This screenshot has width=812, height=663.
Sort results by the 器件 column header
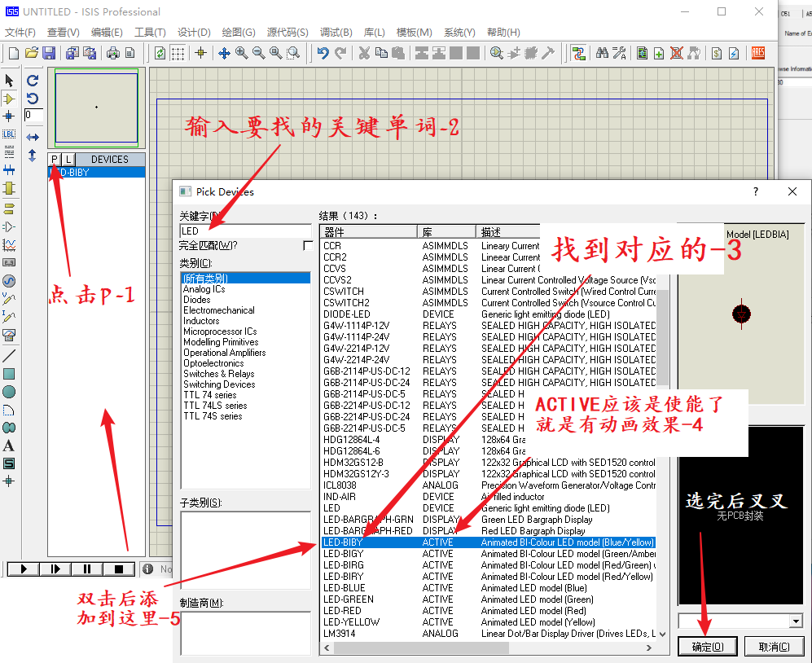tap(369, 232)
